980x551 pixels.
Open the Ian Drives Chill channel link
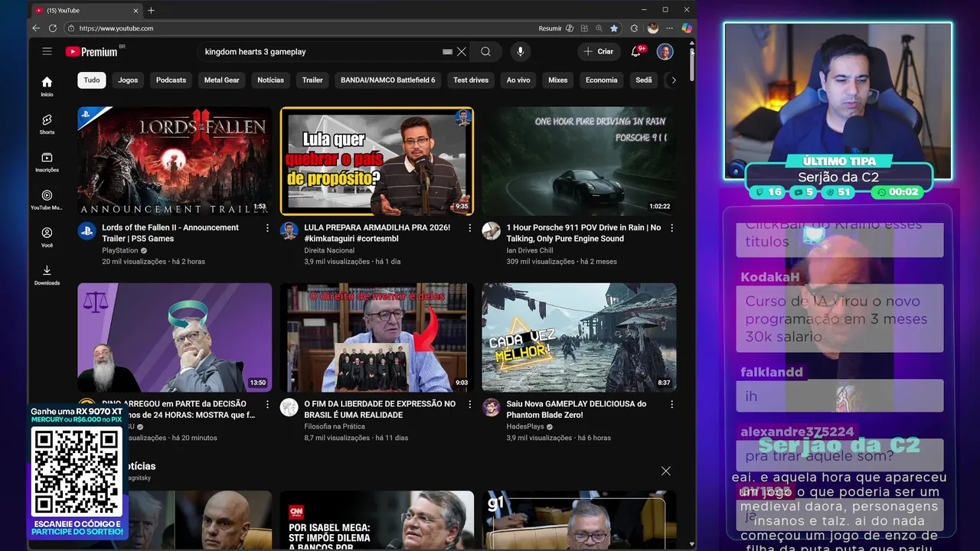[530, 250]
